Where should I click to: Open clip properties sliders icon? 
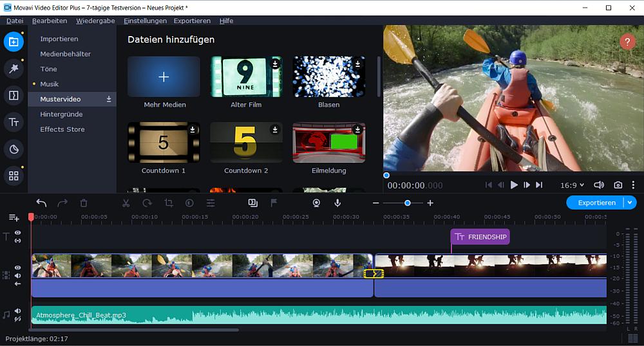click(211, 203)
